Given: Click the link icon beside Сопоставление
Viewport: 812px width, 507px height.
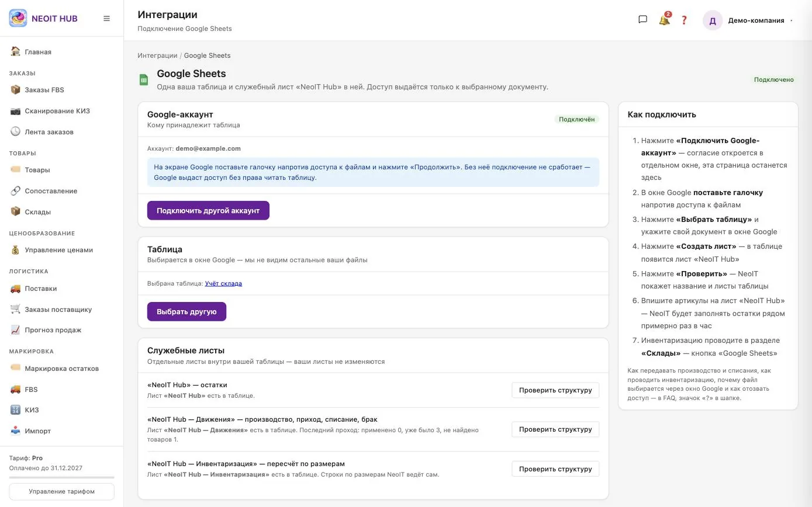Looking at the screenshot, I should [x=16, y=190].
